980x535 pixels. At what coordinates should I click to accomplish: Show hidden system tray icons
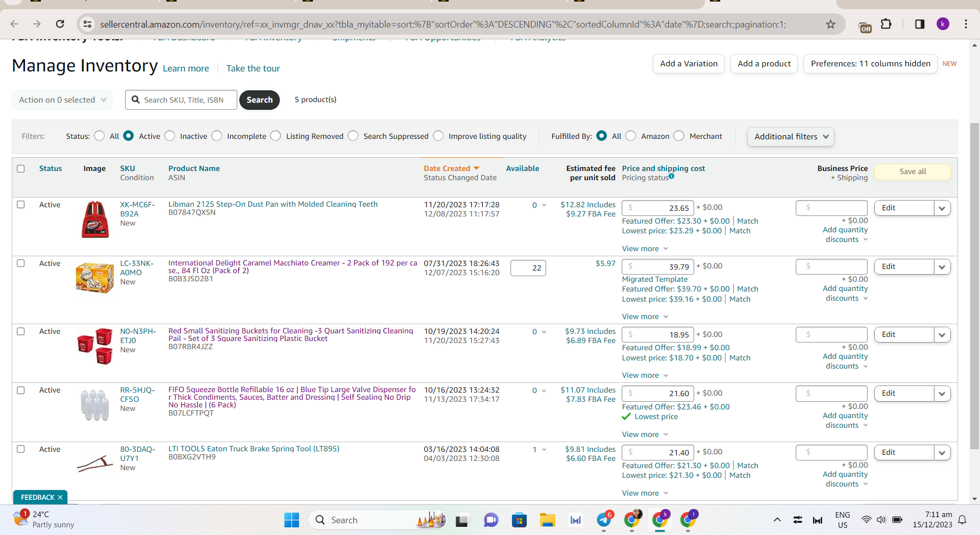pyautogui.click(x=777, y=520)
